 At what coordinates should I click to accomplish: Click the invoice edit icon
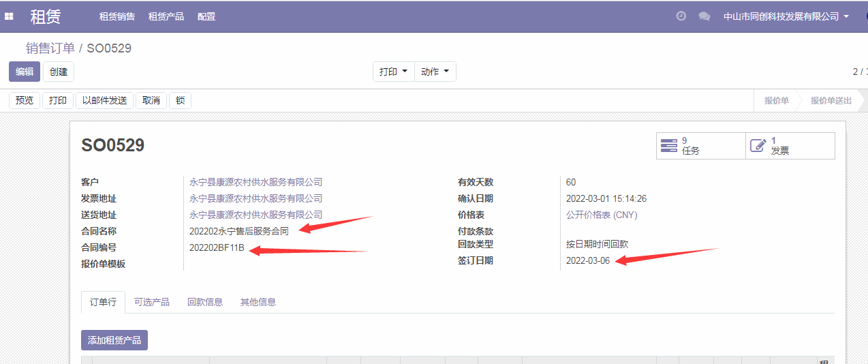[758, 146]
